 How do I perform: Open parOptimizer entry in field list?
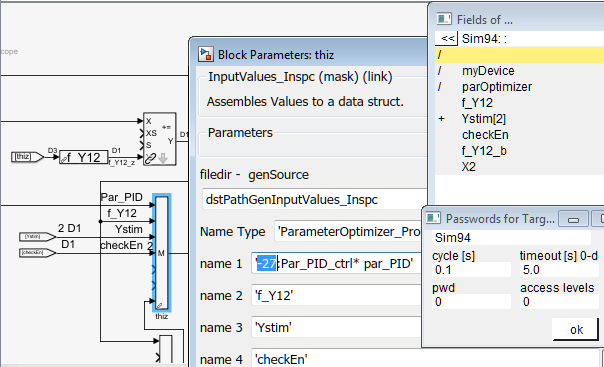[497, 87]
